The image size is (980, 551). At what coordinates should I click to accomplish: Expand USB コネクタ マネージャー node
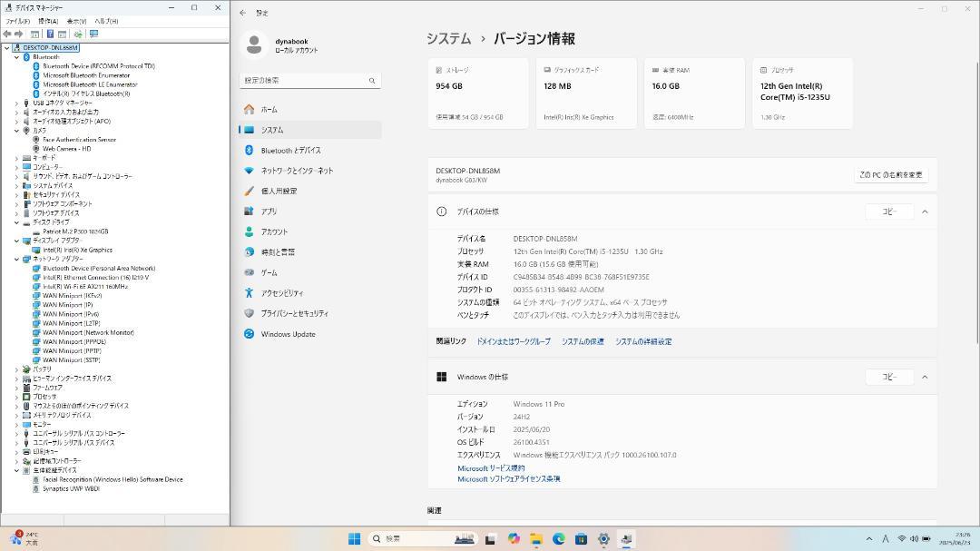(17, 103)
